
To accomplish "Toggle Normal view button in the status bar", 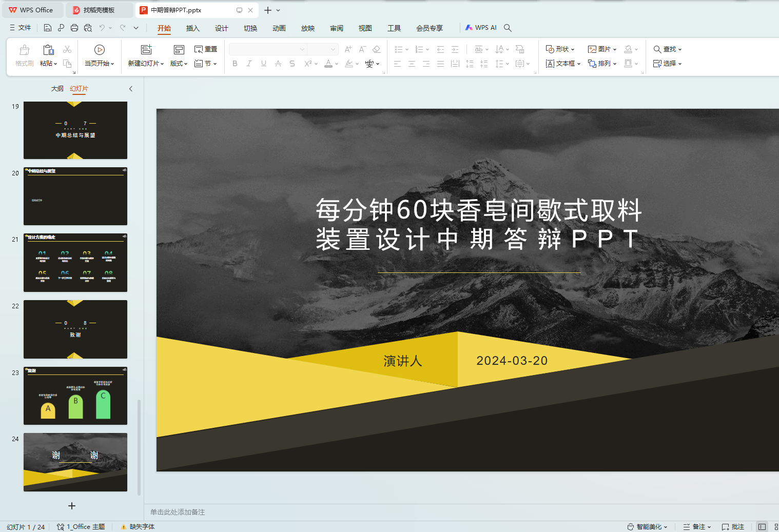I will click(x=762, y=527).
